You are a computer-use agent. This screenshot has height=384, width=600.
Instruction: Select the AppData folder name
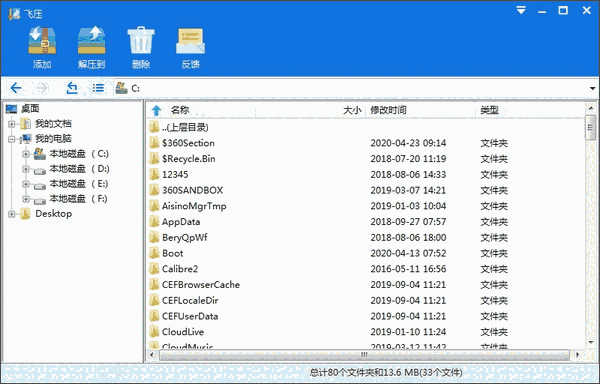[x=181, y=222]
